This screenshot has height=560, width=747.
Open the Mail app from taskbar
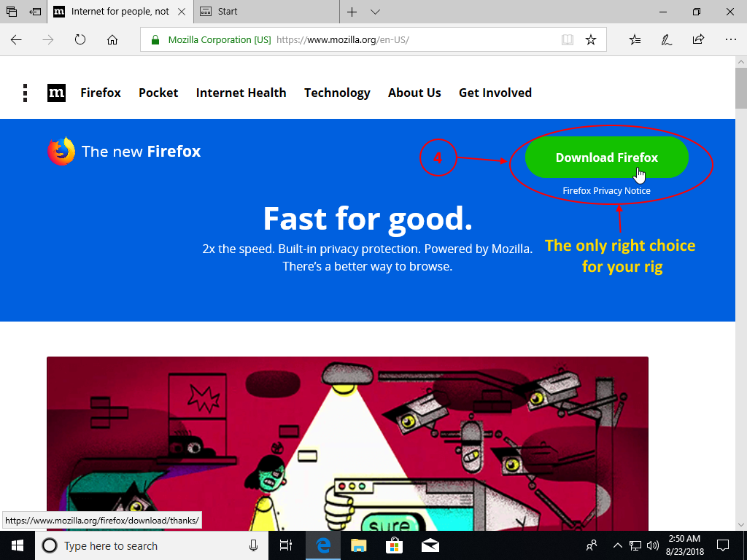(430, 545)
